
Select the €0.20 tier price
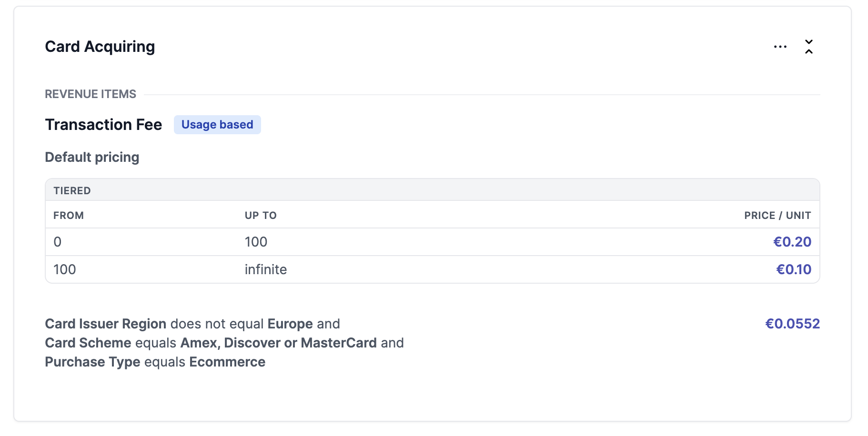coord(792,242)
